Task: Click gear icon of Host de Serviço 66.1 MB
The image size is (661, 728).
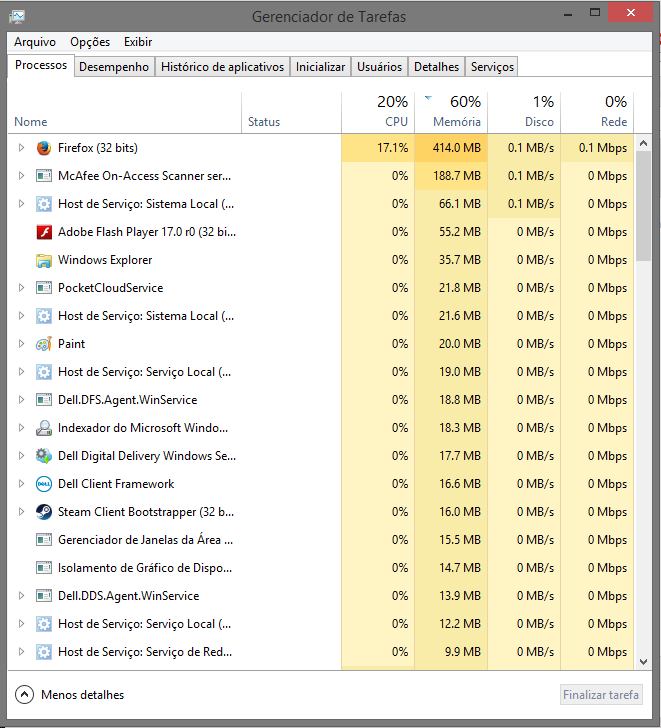Action: [x=44, y=204]
